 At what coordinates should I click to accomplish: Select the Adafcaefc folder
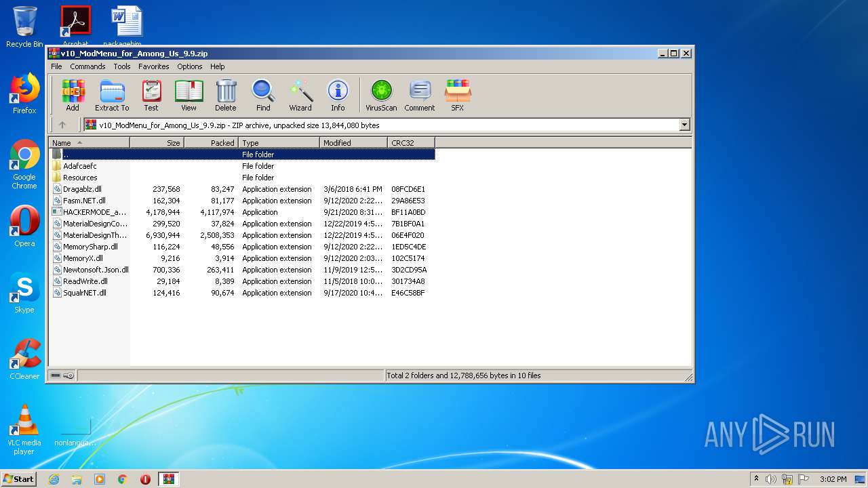(x=79, y=166)
